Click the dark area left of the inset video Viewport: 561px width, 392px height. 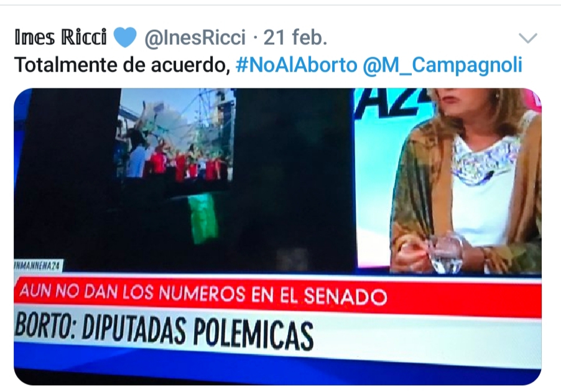(x=66, y=172)
